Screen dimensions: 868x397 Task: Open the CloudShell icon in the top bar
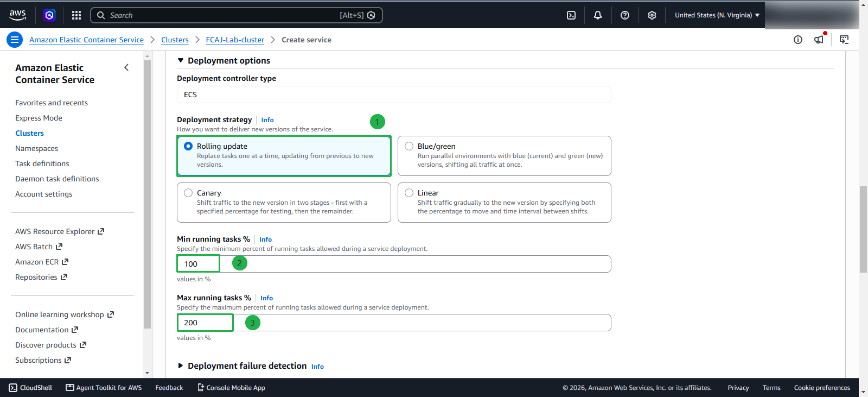[x=571, y=15]
